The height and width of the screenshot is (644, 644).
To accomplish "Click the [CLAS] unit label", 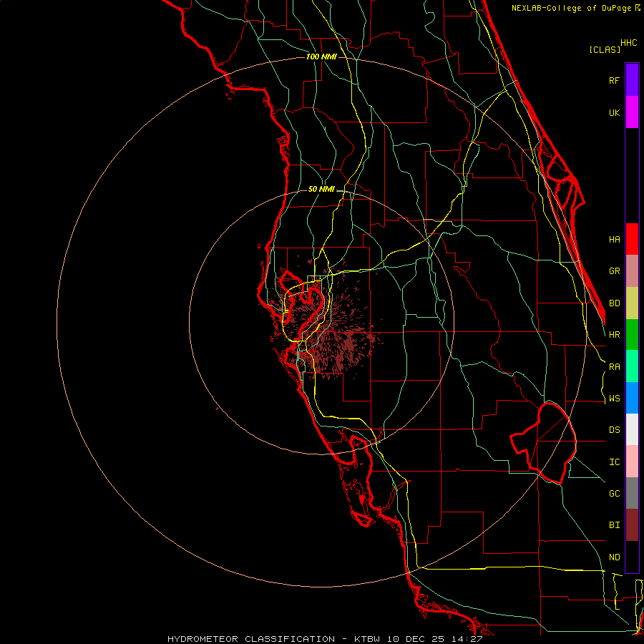I will 605,49.
